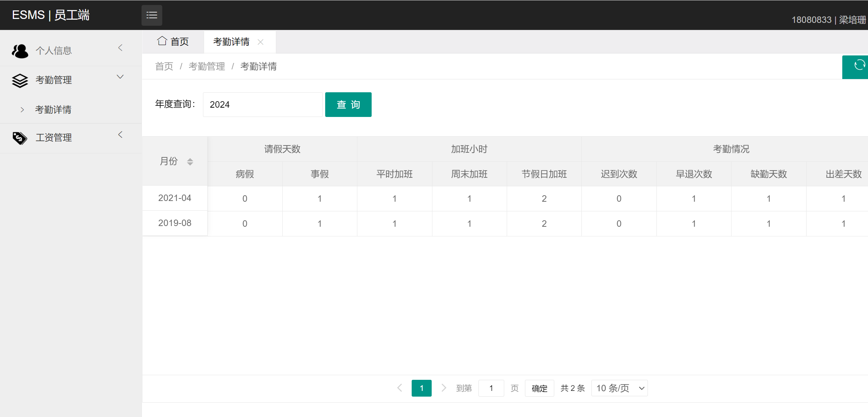Click the green refresh icon button
Screen dimensions: 868x417
point(859,65)
